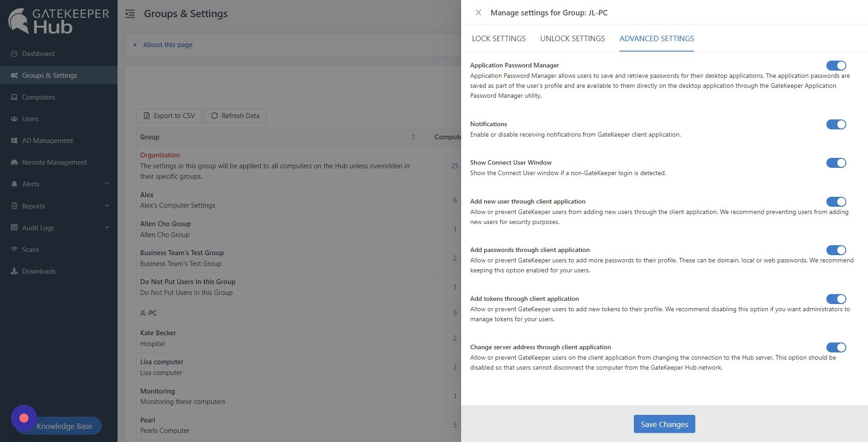This screenshot has height=442, width=868.
Task: Click computer count 25 for Organization
Action: coord(455,166)
